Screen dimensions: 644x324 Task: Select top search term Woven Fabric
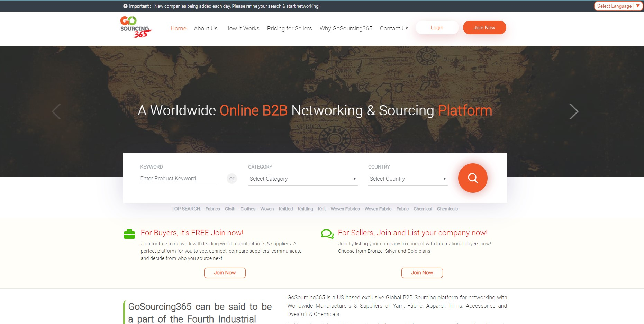378,209
